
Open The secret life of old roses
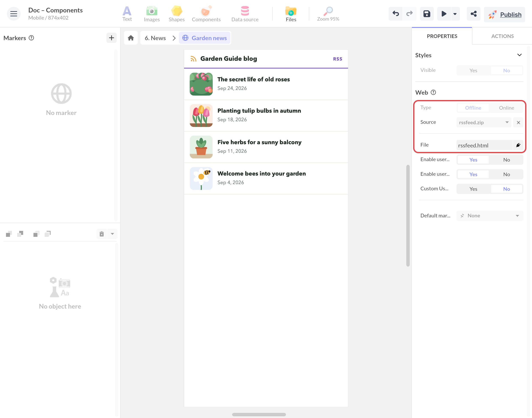(x=253, y=79)
